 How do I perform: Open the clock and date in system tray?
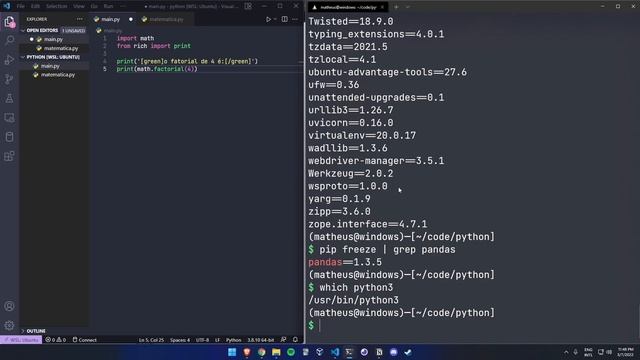tap(625, 352)
